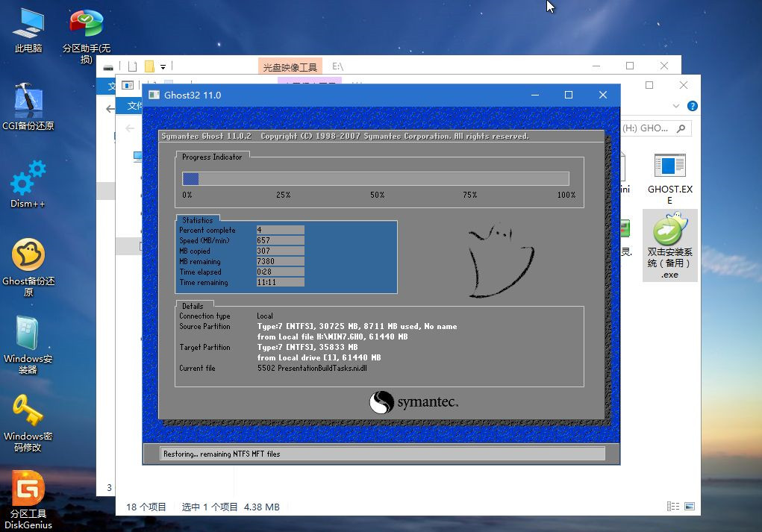Open 此电脑 on the desktop

click(28, 22)
